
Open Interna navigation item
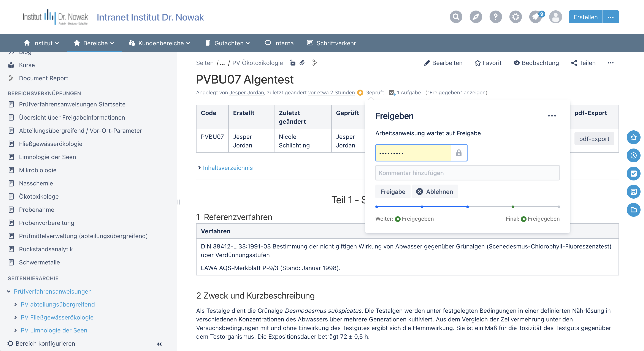pos(279,43)
